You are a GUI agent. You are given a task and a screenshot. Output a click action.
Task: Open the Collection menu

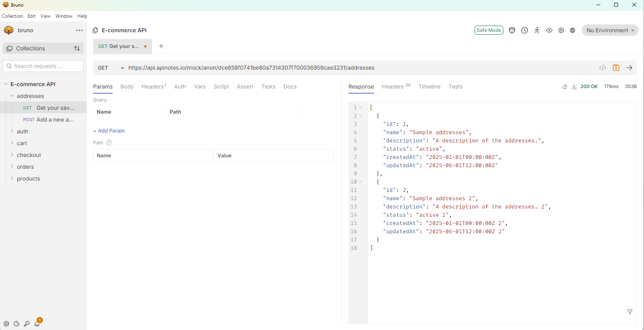[x=12, y=16]
